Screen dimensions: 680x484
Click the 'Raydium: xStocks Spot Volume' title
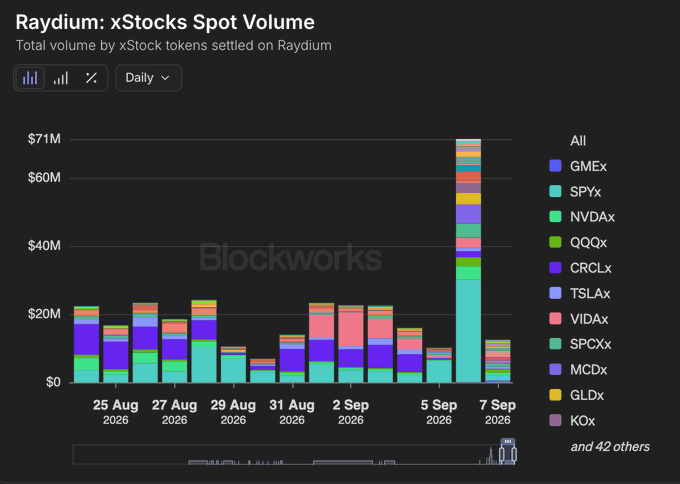tap(165, 22)
